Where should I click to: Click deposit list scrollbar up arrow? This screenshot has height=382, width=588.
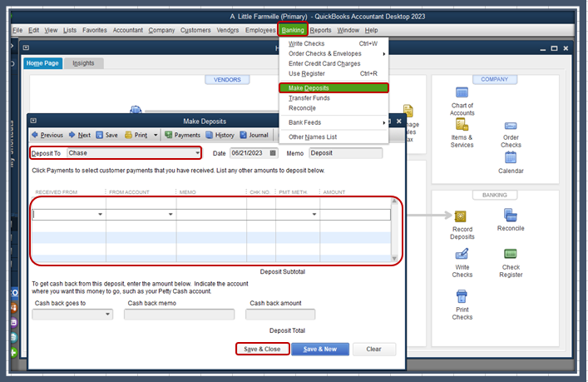394,201
